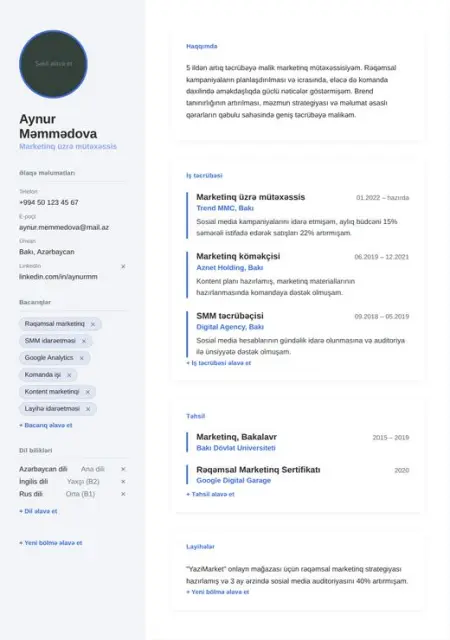The width and height of the screenshot is (450, 640).
Task: Click the Yaxşı (B2) proficiency level
Action: click(83, 482)
